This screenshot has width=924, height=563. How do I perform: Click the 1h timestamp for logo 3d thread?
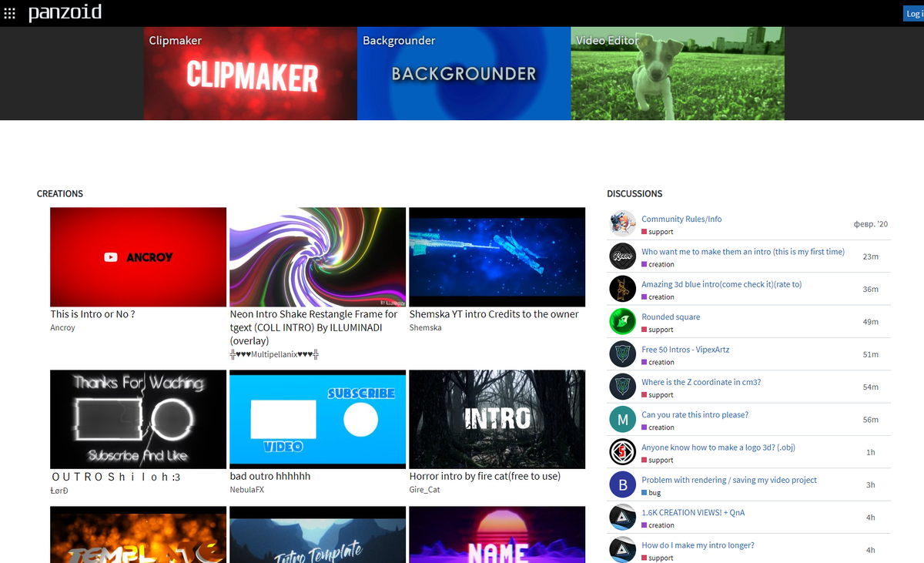point(871,452)
